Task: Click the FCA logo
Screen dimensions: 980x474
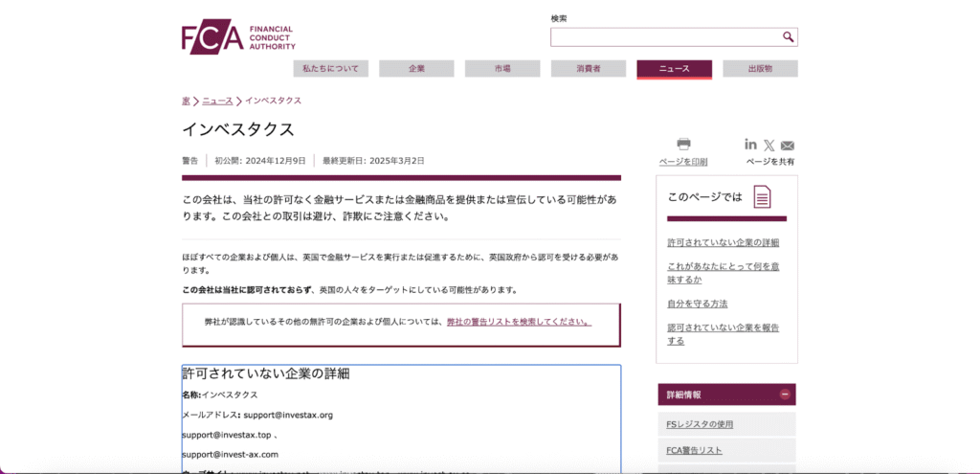Action: pyautogui.click(x=238, y=38)
